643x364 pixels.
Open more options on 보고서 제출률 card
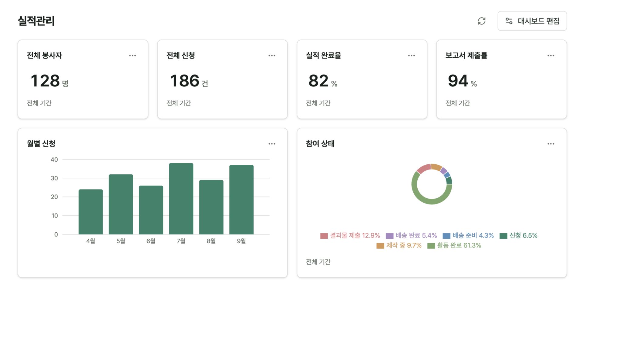point(551,56)
